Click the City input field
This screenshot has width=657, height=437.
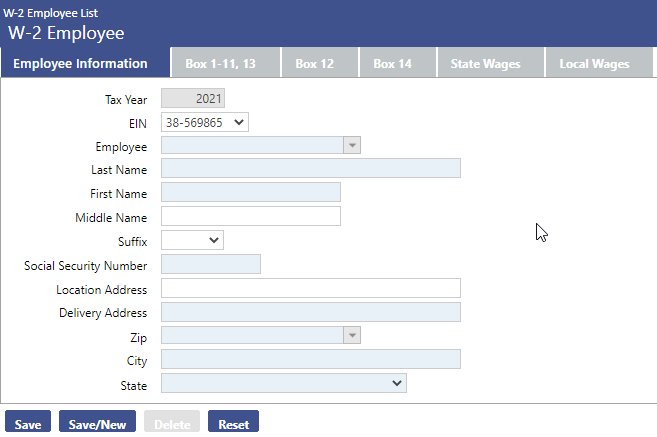310,360
